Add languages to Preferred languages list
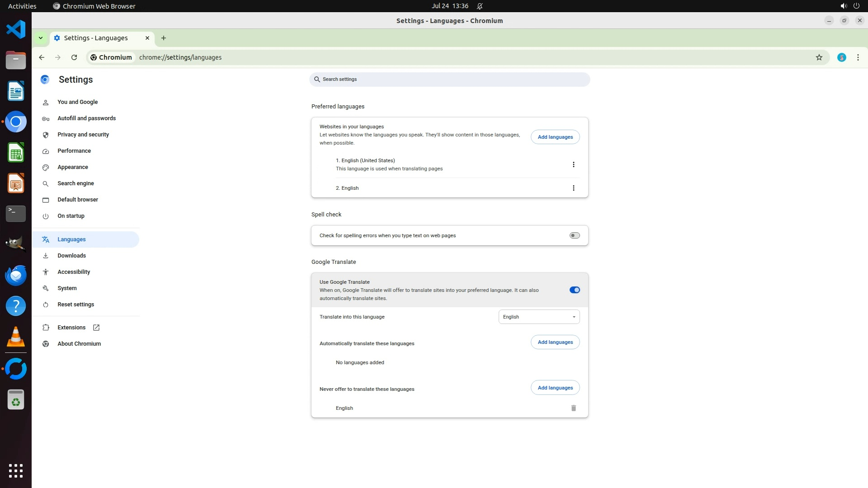868x488 pixels. (555, 137)
